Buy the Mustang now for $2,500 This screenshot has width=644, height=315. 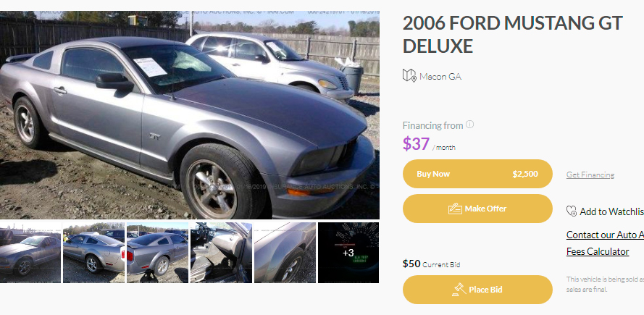click(x=477, y=174)
